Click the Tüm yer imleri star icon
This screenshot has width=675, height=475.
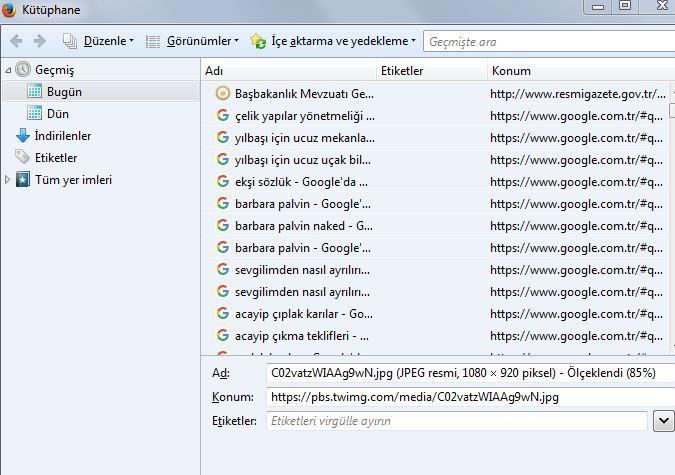[23, 179]
